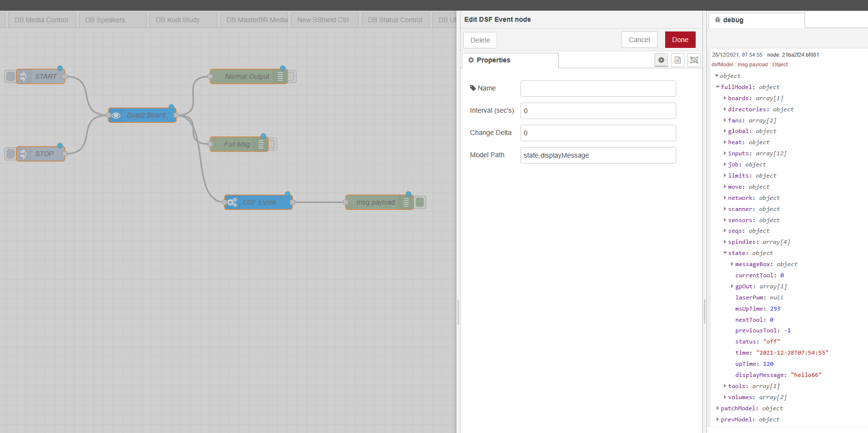Image resolution: width=868 pixels, height=433 pixels.
Task: Collapse state object in debug tree
Action: pos(725,253)
